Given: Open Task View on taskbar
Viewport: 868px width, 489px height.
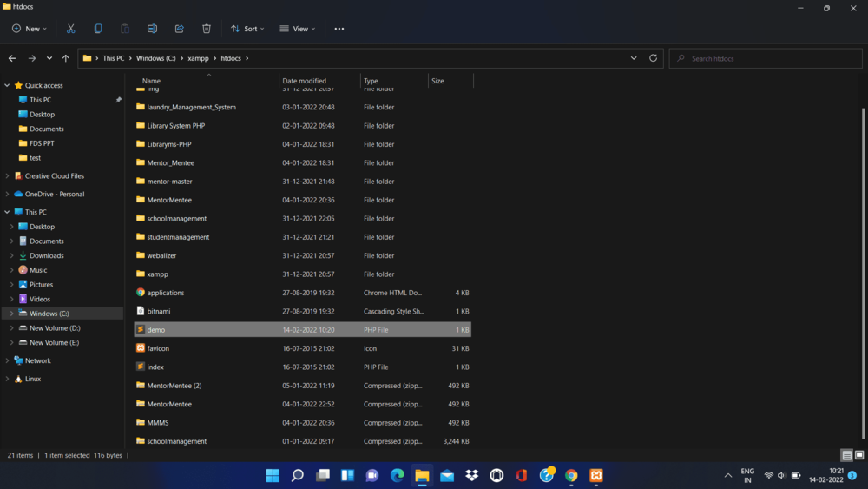Looking at the screenshot, I should click(x=323, y=476).
